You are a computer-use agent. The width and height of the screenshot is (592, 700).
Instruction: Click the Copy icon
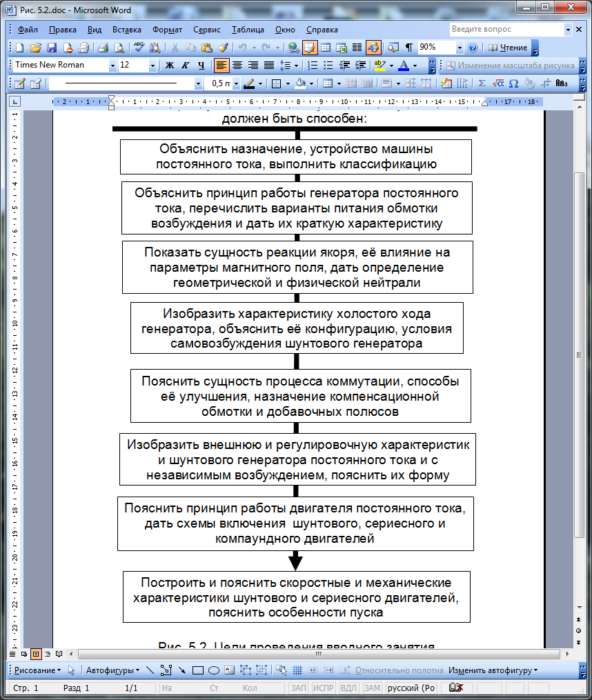click(x=191, y=48)
